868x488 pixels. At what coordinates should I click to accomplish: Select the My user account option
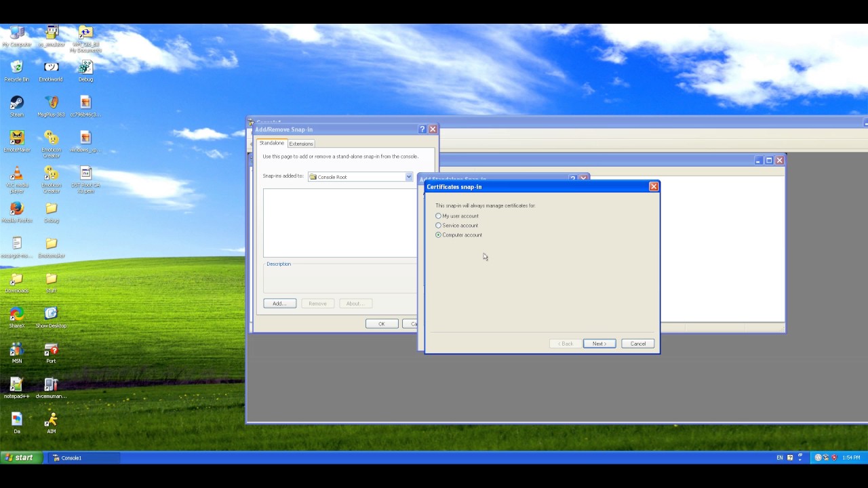458,216
